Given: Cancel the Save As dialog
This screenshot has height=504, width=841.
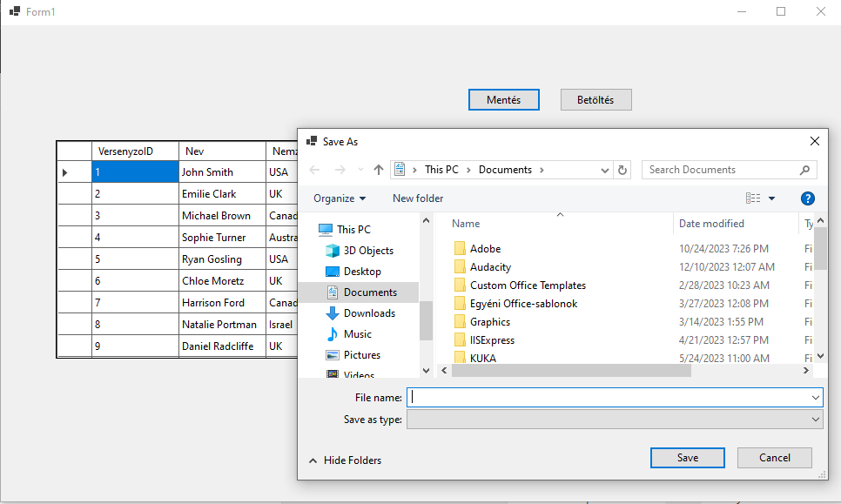Looking at the screenshot, I should coord(774,458).
